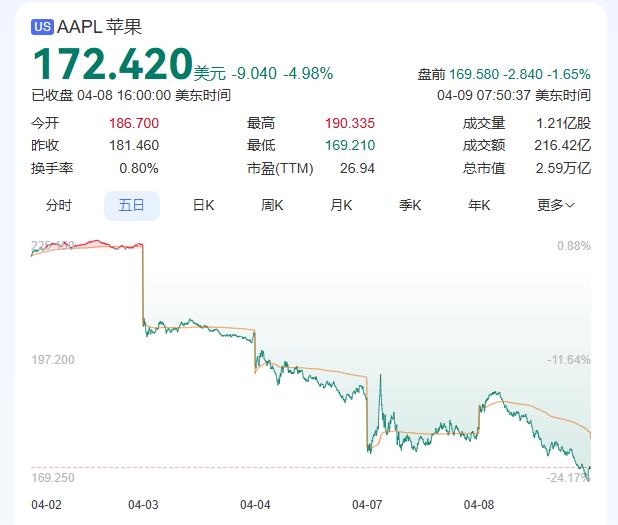Click the 盘前 pre-market quote 169.580
618x525 pixels.
(474, 74)
